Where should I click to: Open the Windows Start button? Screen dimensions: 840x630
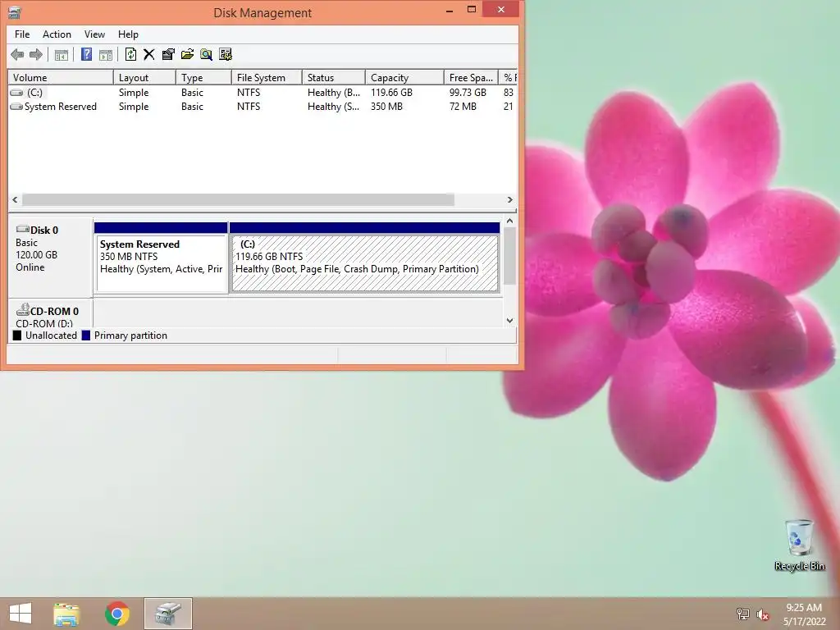click(21, 614)
